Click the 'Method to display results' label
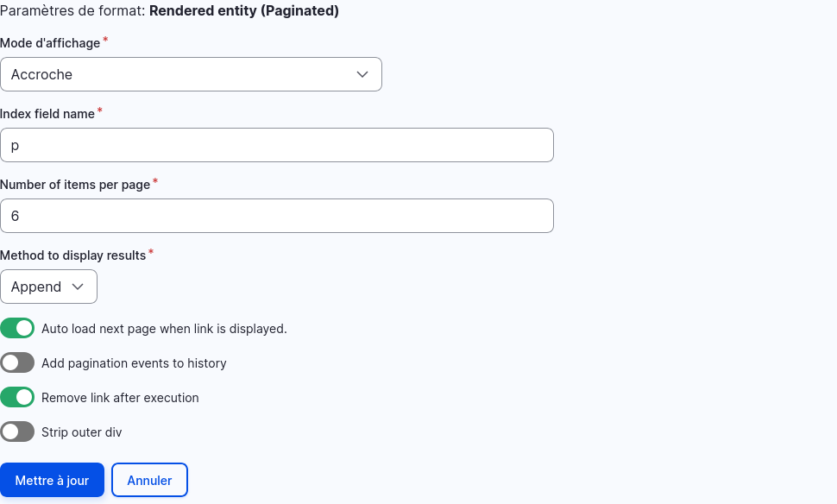 (73, 255)
